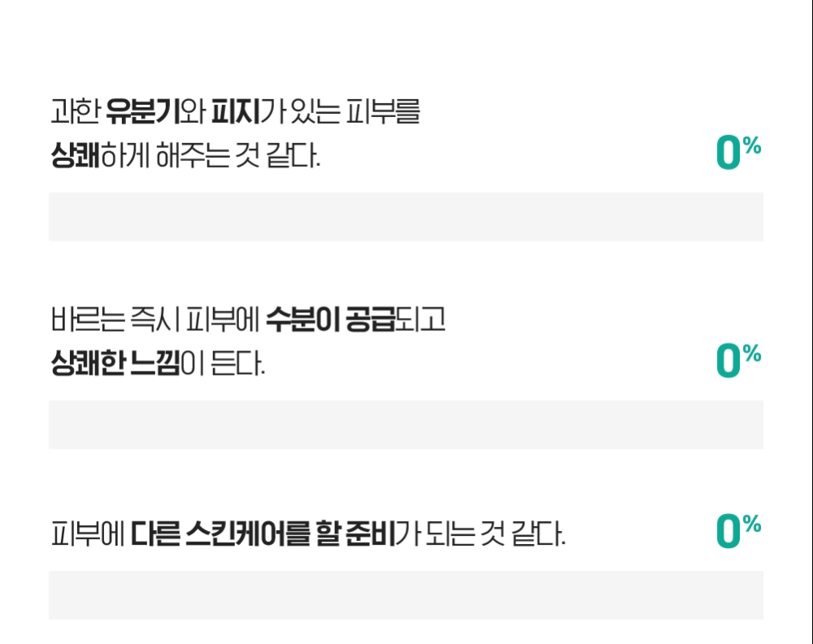This screenshot has height=644, width=813.
Task: Click the 0% value beside 해주는 것 같다
Action: click(x=737, y=153)
